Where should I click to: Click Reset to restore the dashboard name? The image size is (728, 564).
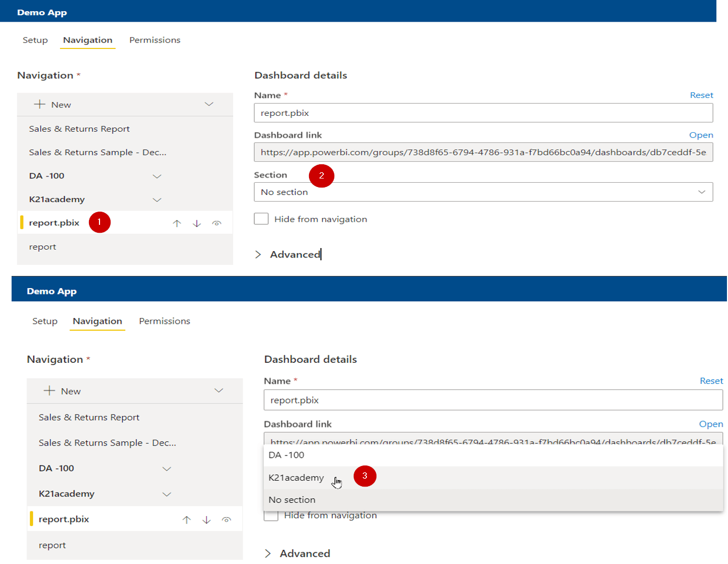point(702,95)
